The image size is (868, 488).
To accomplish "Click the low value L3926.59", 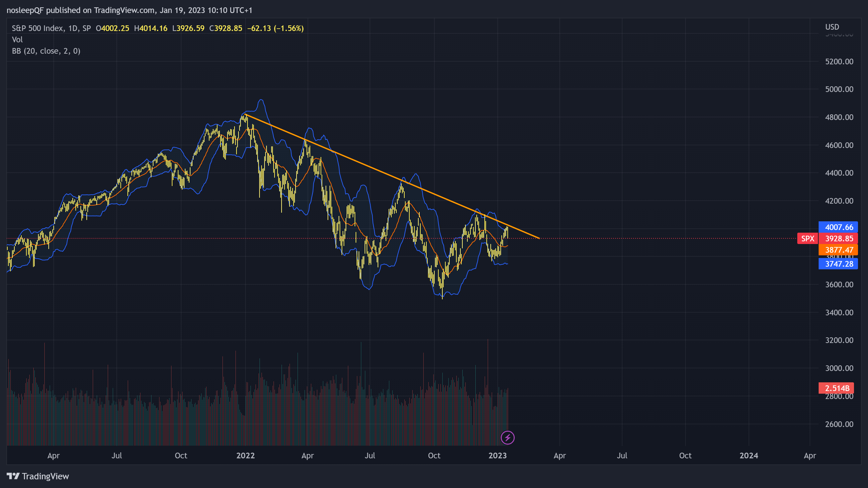I will [x=188, y=28].
